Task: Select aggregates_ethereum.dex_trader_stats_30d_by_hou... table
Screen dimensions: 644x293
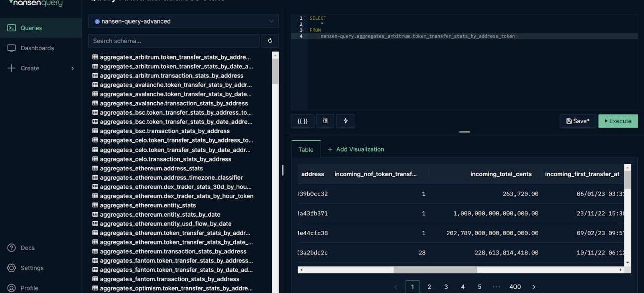Action: click(x=172, y=187)
